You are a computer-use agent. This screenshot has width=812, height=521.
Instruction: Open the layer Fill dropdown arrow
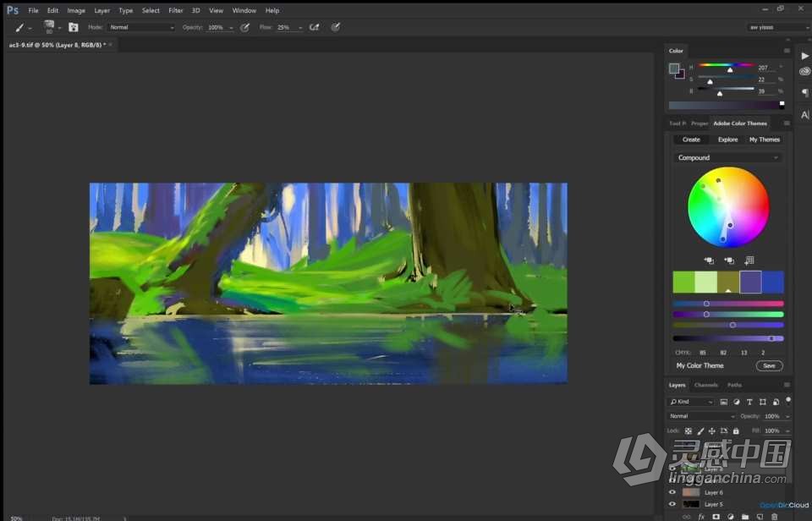[x=787, y=431]
